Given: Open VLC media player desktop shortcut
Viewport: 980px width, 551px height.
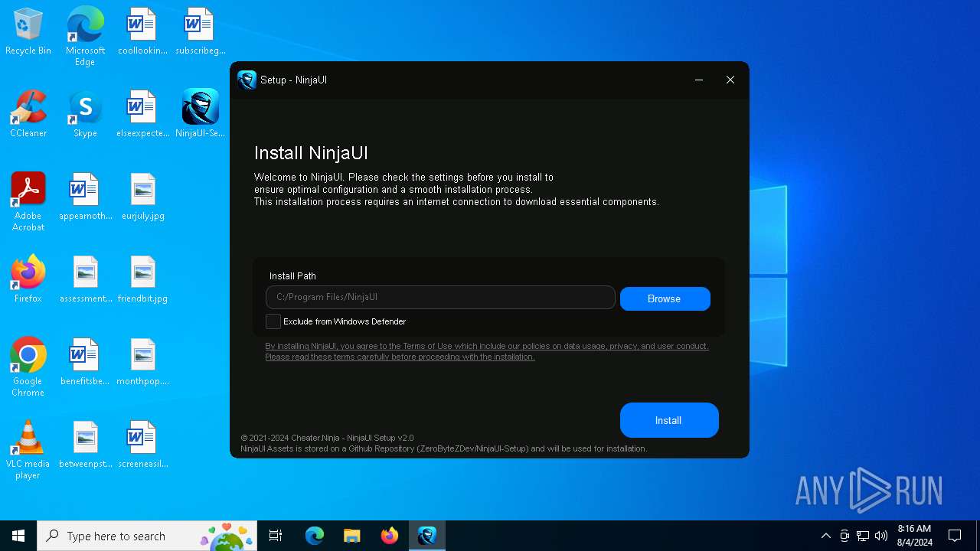Looking at the screenshot, I should tap(28, 449).
